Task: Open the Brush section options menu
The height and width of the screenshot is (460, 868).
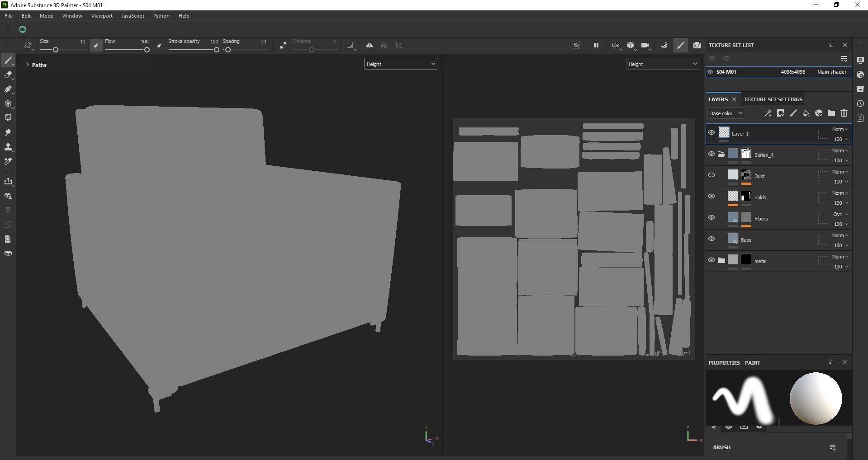Action: 832,447
